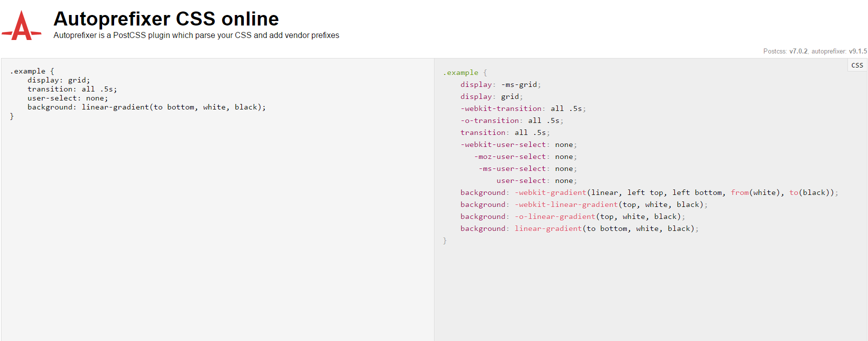
Task: Click the input linear-gradient background line
Action: tap(146, 107)
